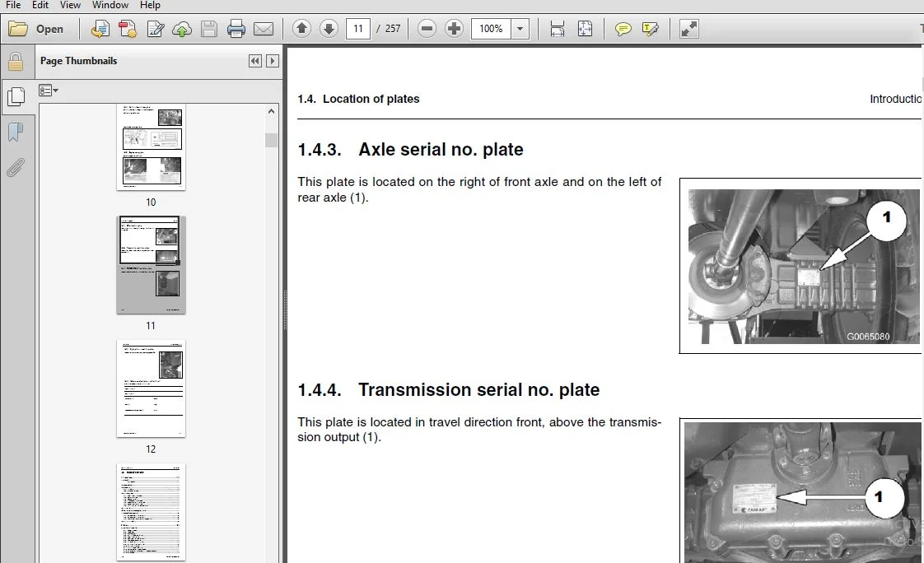Go to next page arrow
Screen dimensions: 924x563
tap(329, 28)
